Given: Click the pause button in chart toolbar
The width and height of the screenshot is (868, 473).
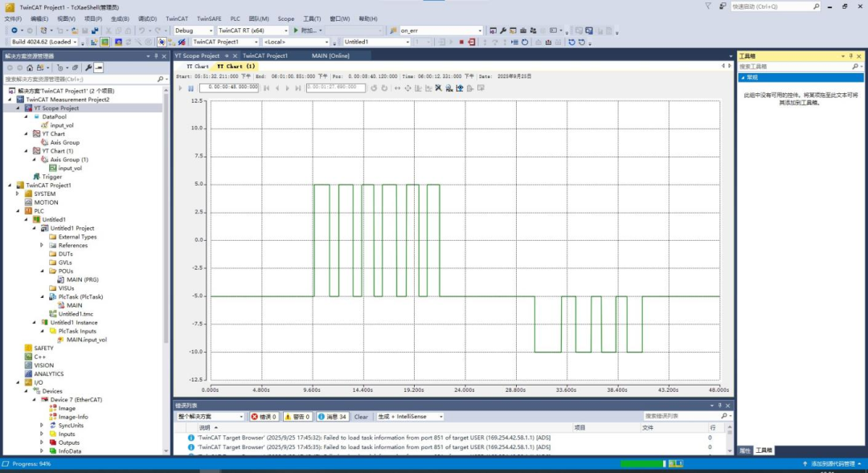Looking at the screenshot, I should click(x=190, y=88).
